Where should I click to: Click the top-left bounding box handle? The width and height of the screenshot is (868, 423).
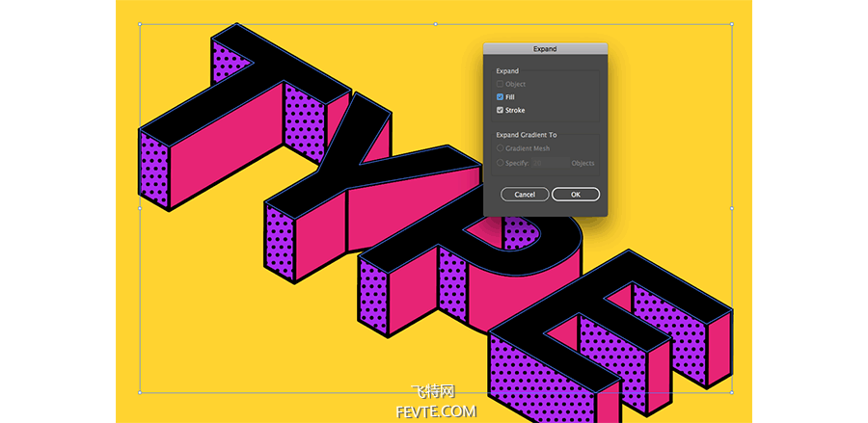(x=140, y=24)
